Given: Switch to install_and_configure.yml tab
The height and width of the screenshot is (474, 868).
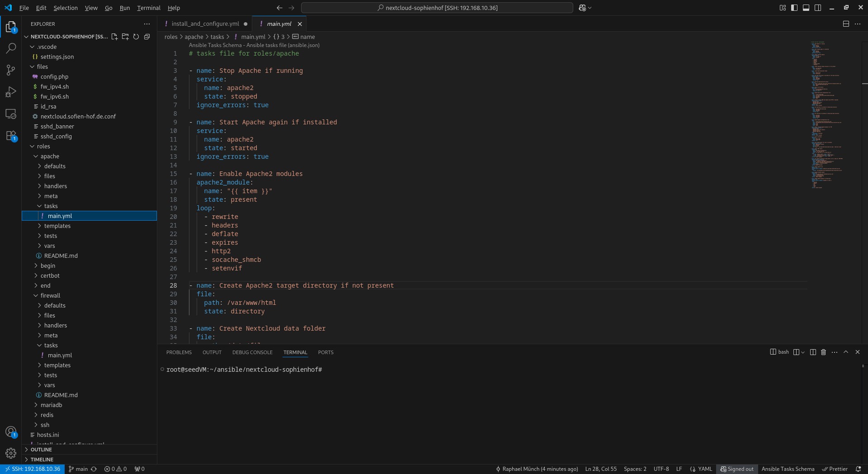Looking at the screenshot, I should 205,24.
